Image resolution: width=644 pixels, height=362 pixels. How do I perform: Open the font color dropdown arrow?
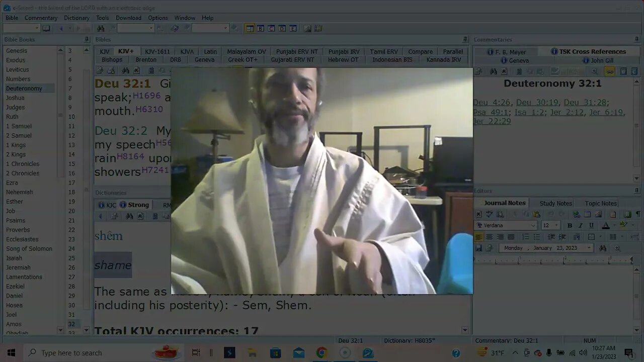coord(614,225)
